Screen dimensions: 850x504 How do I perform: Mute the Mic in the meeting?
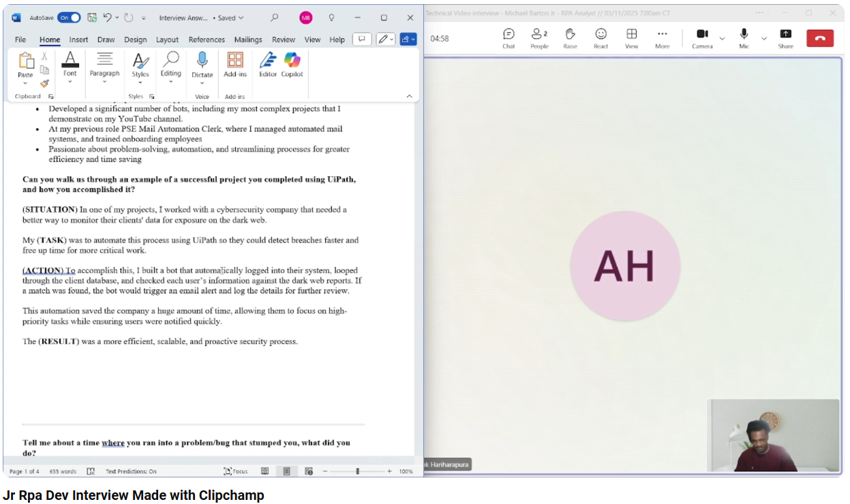tap(744, 38)
